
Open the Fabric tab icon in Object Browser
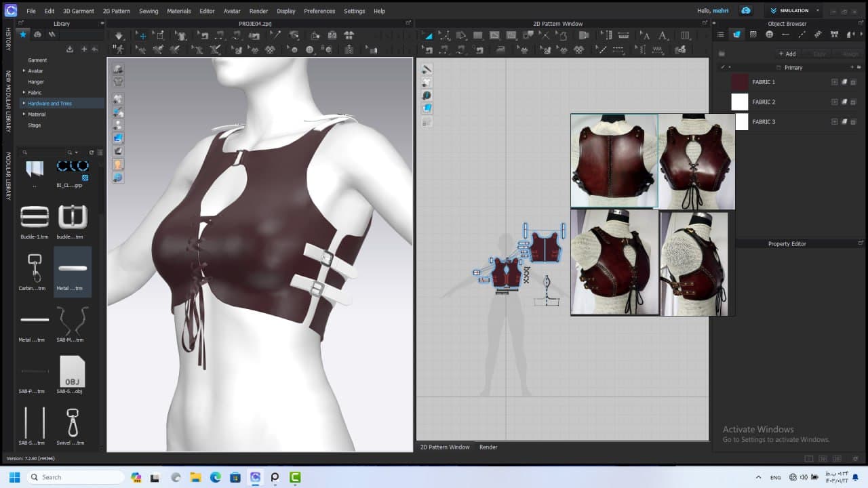coord(736,35)
